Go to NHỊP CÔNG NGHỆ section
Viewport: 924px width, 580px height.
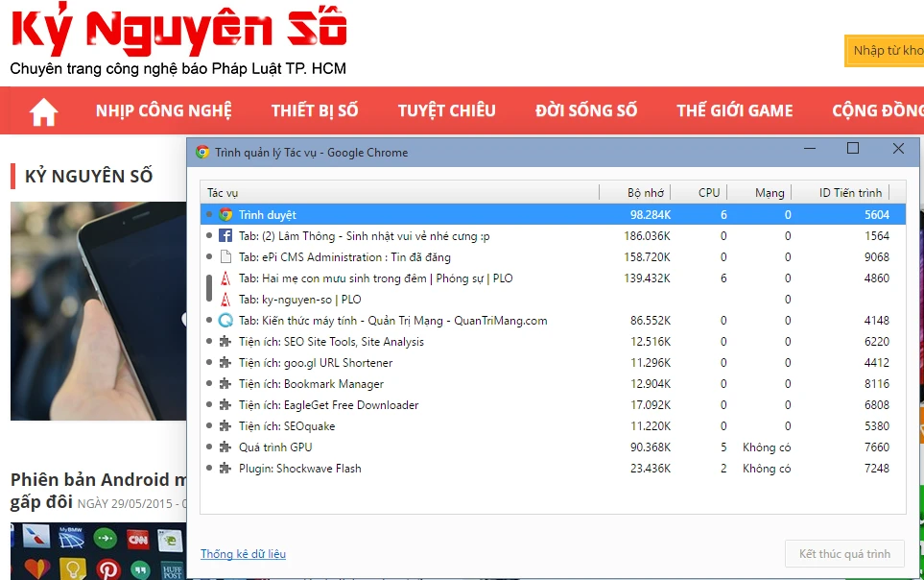click(163, 110)
